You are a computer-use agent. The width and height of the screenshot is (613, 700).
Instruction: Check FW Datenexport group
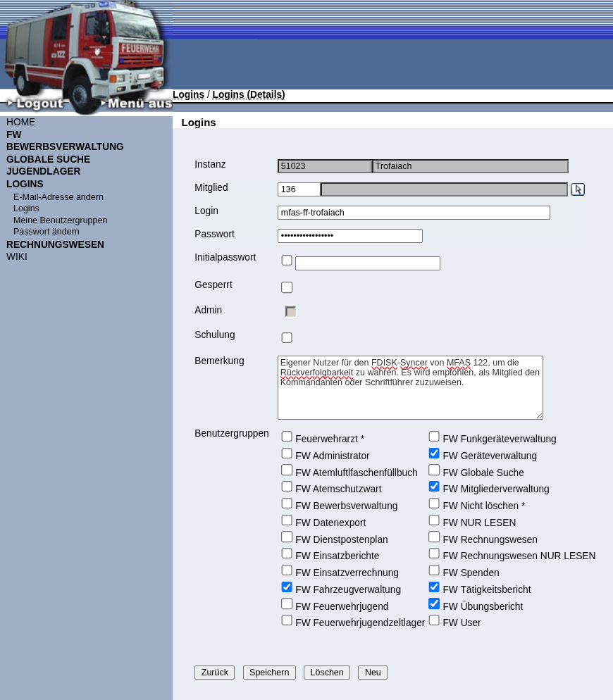(287, 520)
